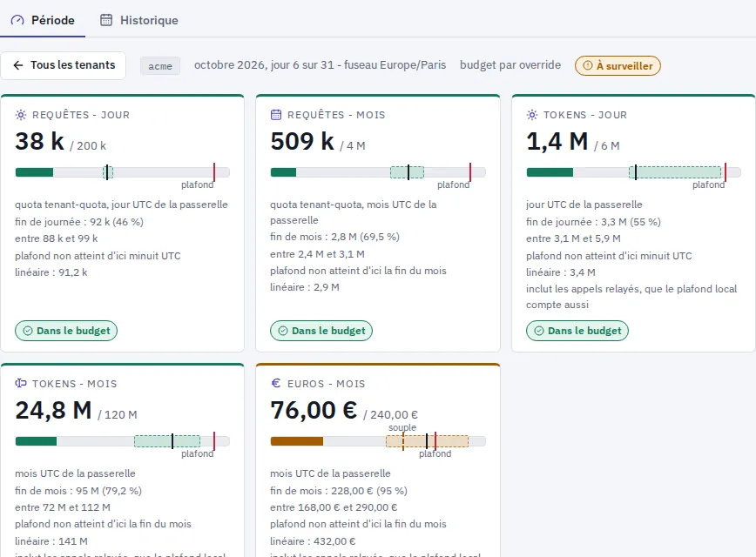Click the 24,8 M monthly tokens value

[53, 411]
